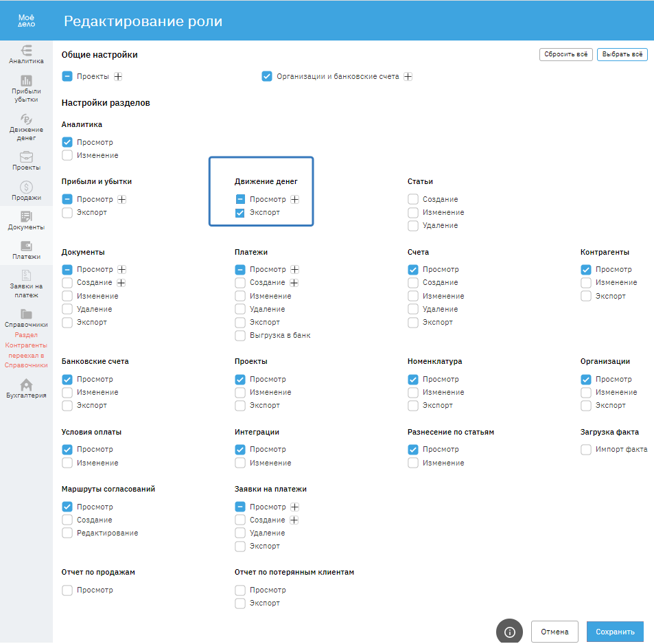Enable Изменение under Аналитика
Image resolution: width=654 pixels, height=644 pixels.
click(67, 155)
